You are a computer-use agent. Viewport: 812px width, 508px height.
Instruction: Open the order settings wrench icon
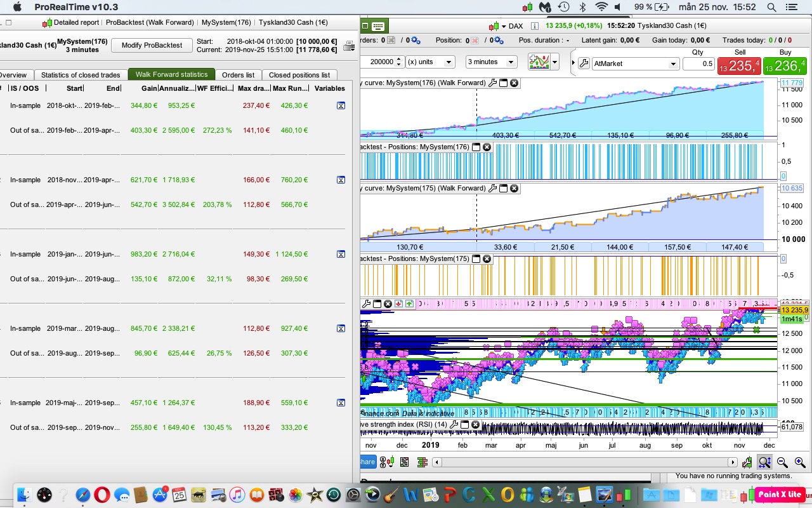point(584,63)
